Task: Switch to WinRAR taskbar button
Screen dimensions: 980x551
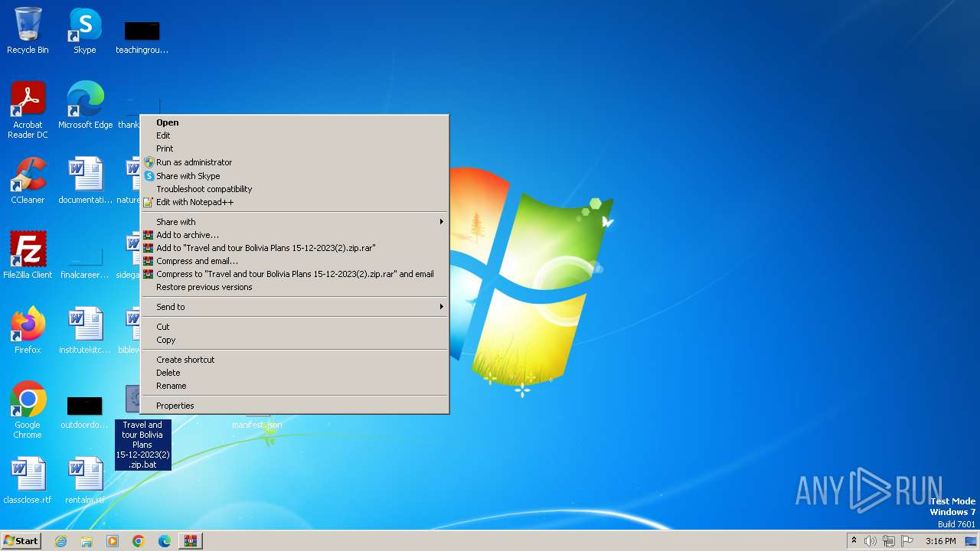Action: click(x=191, y=541)
